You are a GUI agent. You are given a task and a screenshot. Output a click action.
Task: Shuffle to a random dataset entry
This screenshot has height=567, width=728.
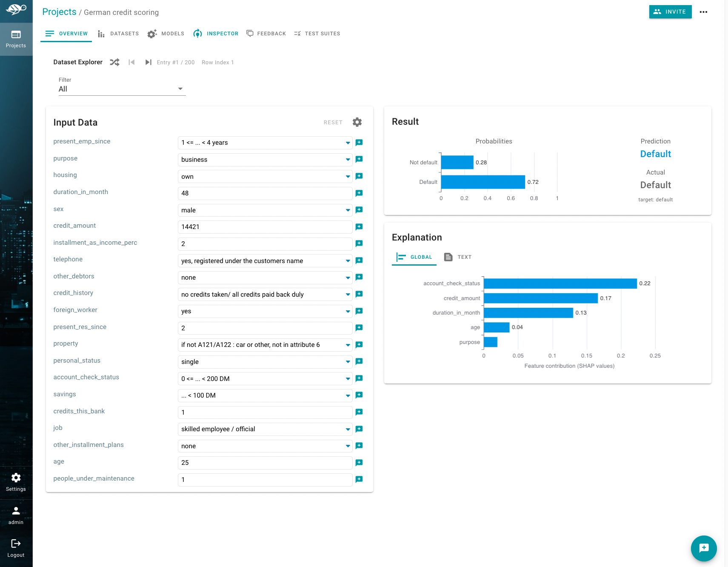114,62
